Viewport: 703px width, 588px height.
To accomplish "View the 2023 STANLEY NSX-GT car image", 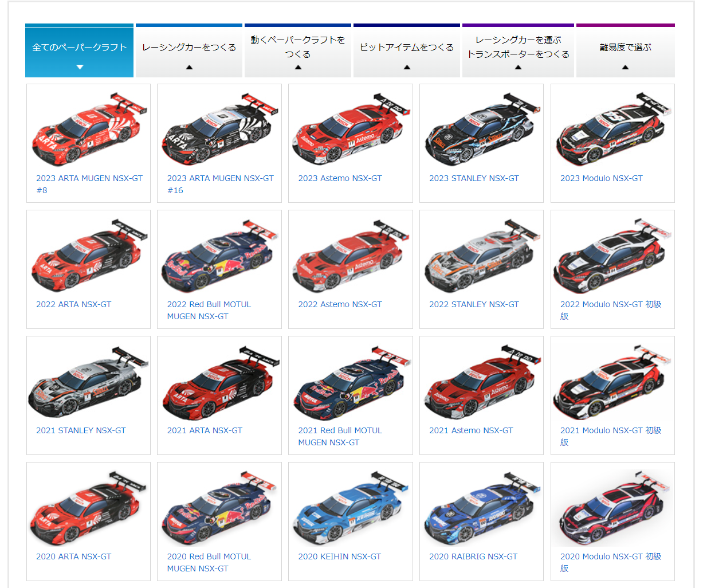I will (482, 128).
